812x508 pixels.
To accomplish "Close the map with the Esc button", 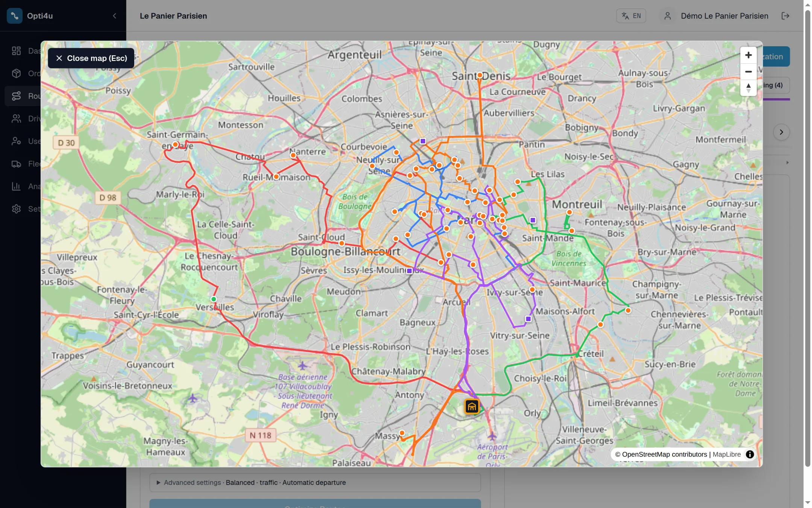I will (91, 58).
